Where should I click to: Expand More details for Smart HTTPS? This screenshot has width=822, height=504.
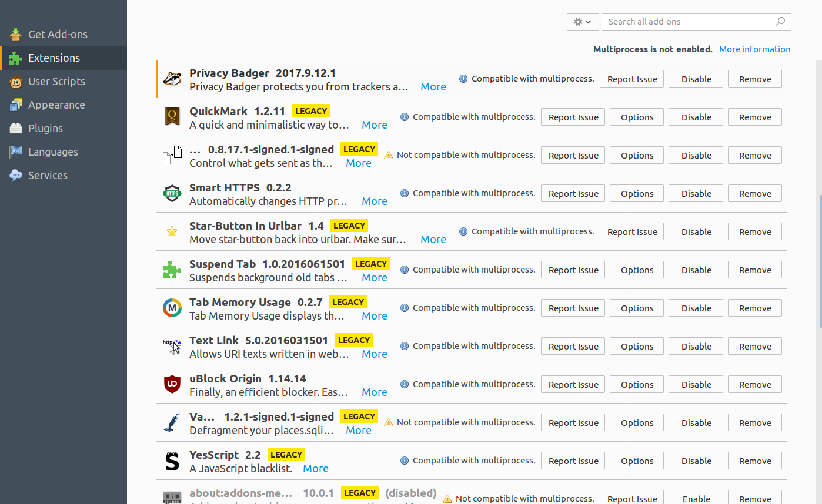click(375, 201)
